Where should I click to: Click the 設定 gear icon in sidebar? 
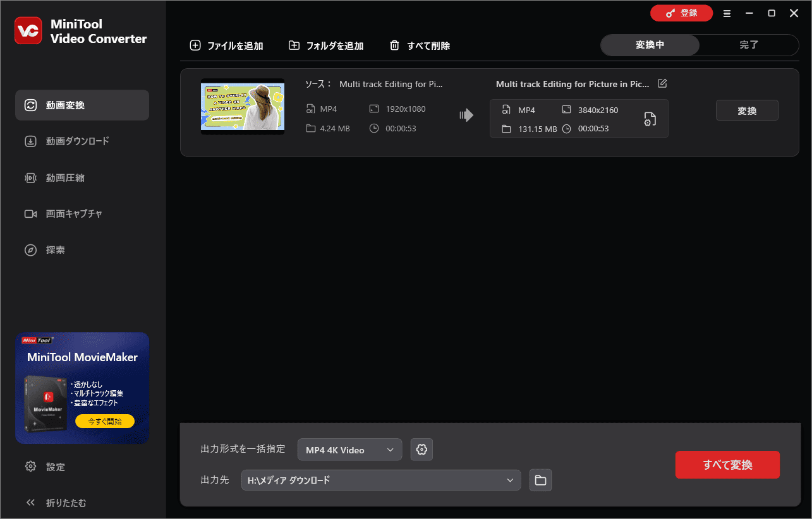click(x=30, y=467)
